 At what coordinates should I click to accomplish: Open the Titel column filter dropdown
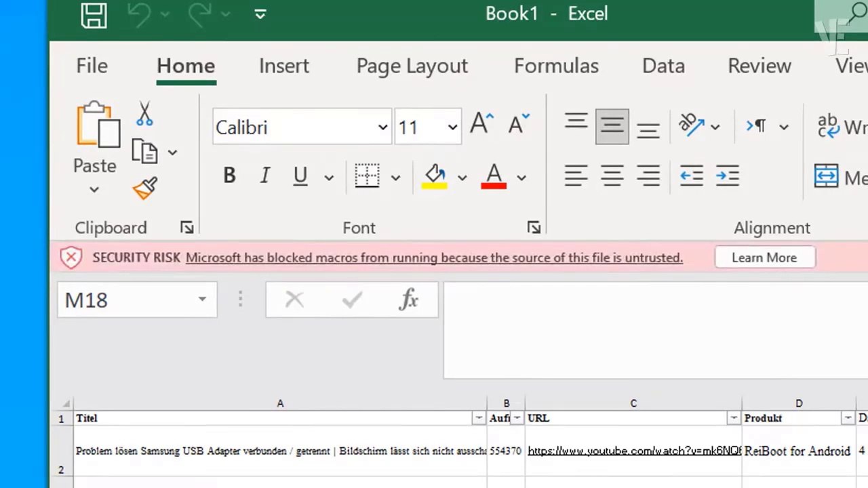click(x=479, y=419)
